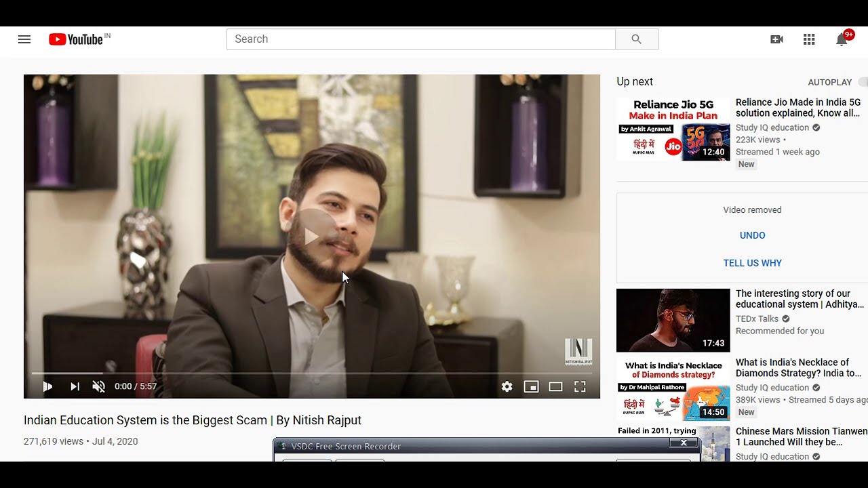This screenshot has height=488, width=868.
Task: Open 'Reliance Jio Made in India 5G' title
Action: (x=798, y=108)
